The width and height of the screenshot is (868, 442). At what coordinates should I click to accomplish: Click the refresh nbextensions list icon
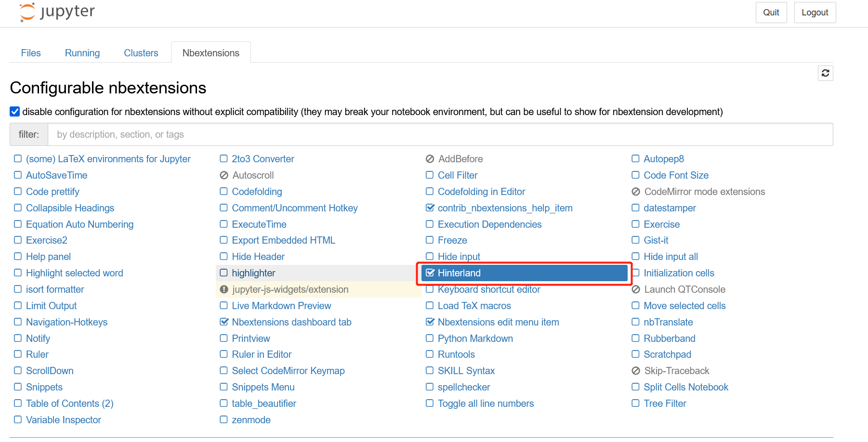tap(825, 73)
